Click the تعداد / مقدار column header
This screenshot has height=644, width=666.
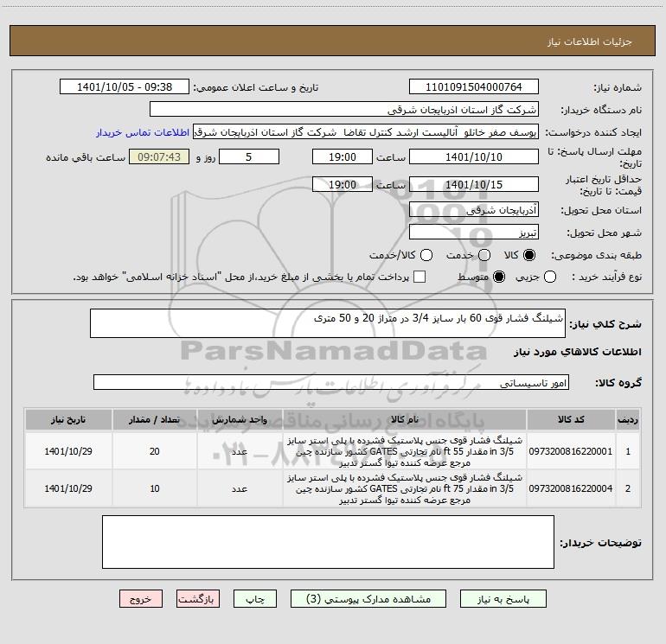pyautogui.click(x=155, y=420)
